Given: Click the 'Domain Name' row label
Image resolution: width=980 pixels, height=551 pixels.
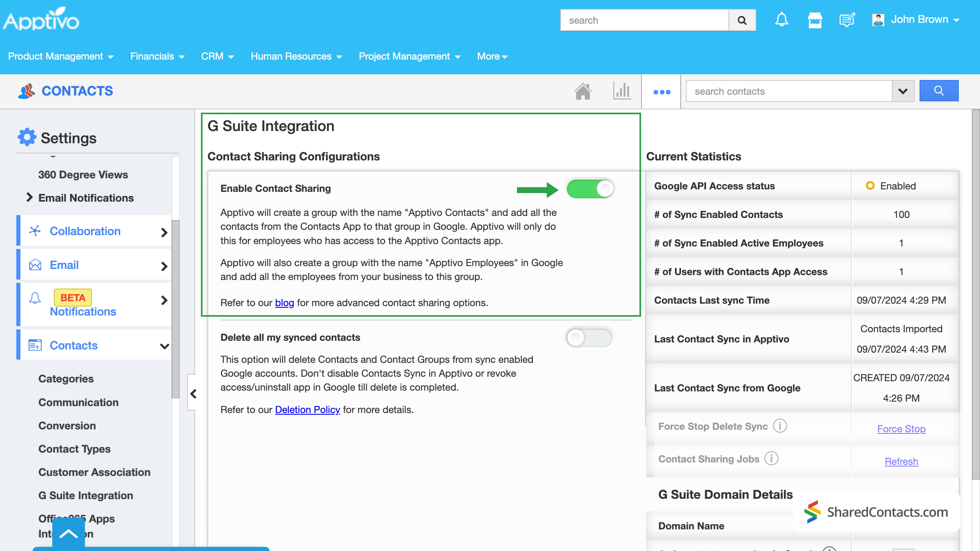Looking at the screenshot, I should [x=691, y=526].
